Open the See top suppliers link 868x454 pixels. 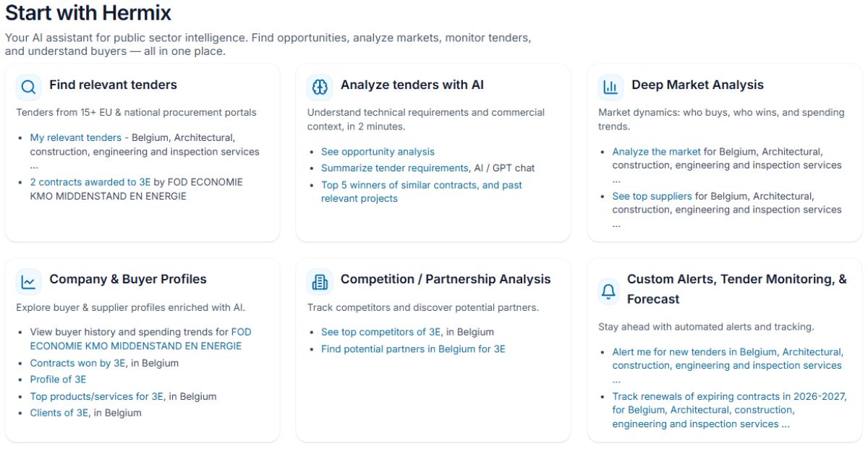click(652, 196)
